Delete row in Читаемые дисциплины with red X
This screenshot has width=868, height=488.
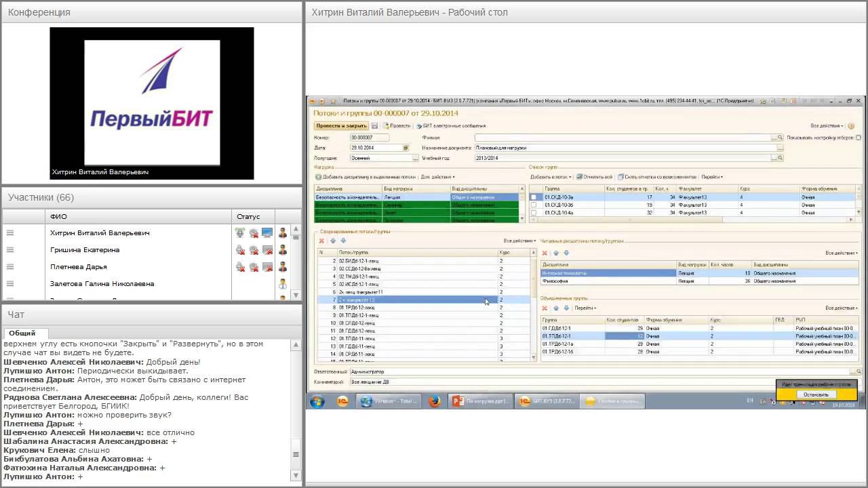point(545,253)
